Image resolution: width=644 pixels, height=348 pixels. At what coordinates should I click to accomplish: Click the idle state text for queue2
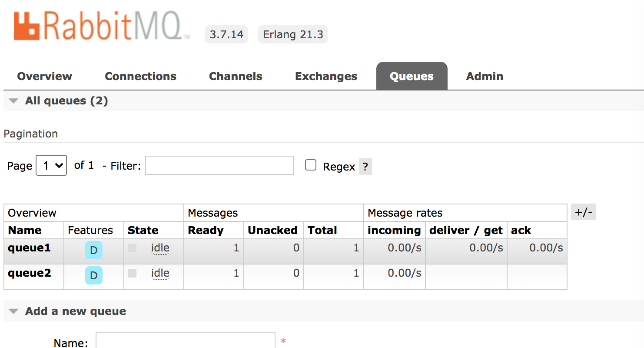click(160, 274)
